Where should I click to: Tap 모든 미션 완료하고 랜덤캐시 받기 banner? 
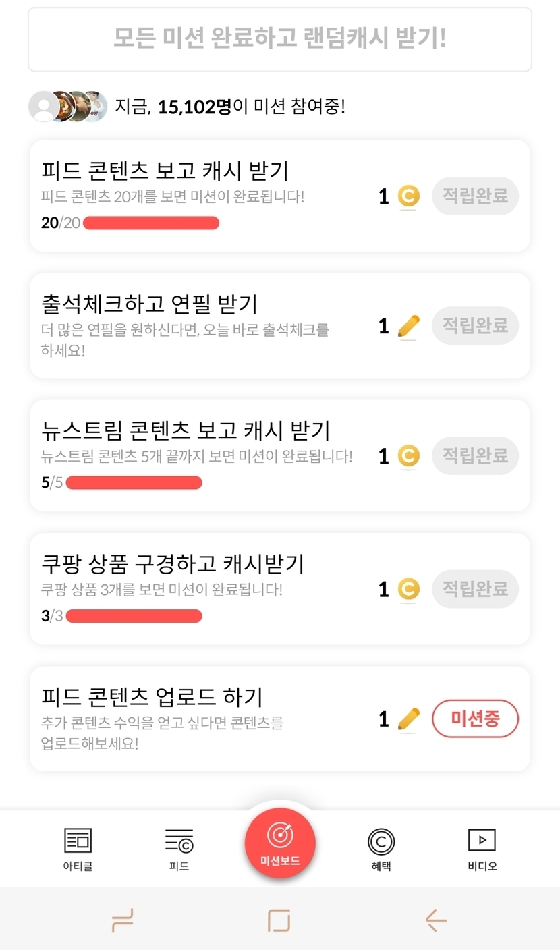[x=280, y=39]
